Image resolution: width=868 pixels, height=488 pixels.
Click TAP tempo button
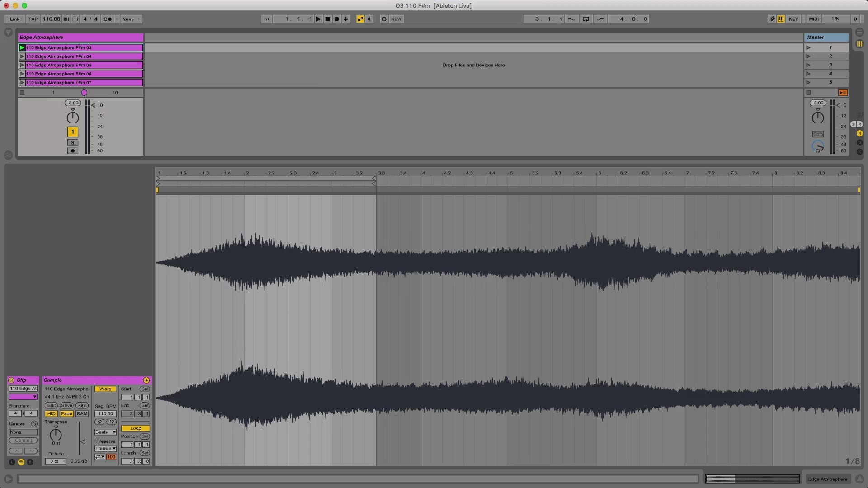click(33, 19)
